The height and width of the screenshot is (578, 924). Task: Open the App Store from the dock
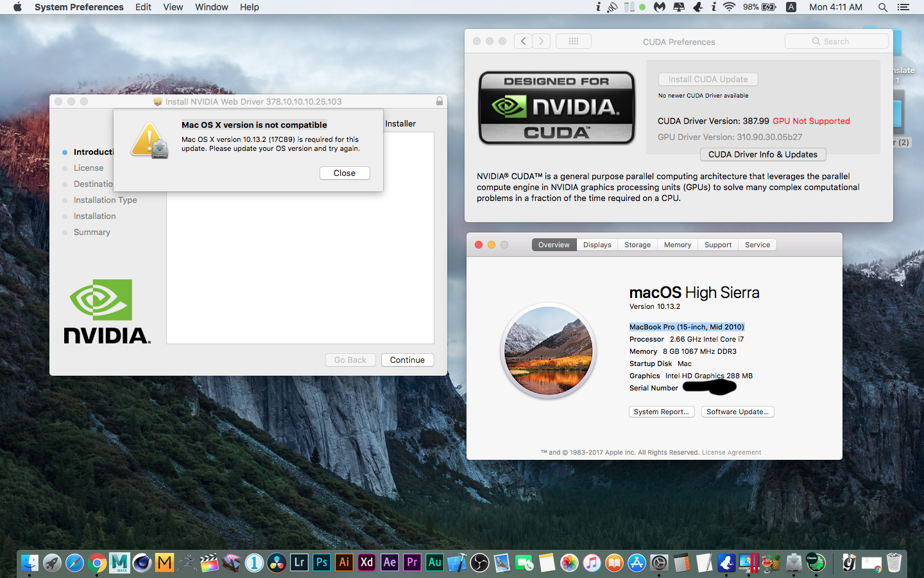click(x=637, y=563)
